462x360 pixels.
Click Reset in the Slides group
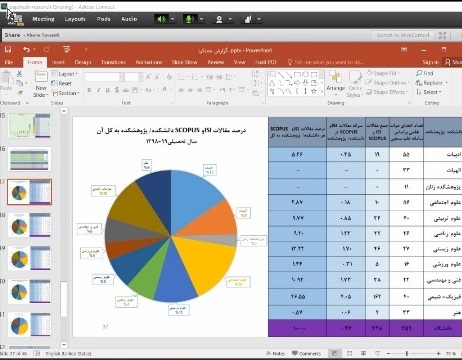[x=62, y=83]
